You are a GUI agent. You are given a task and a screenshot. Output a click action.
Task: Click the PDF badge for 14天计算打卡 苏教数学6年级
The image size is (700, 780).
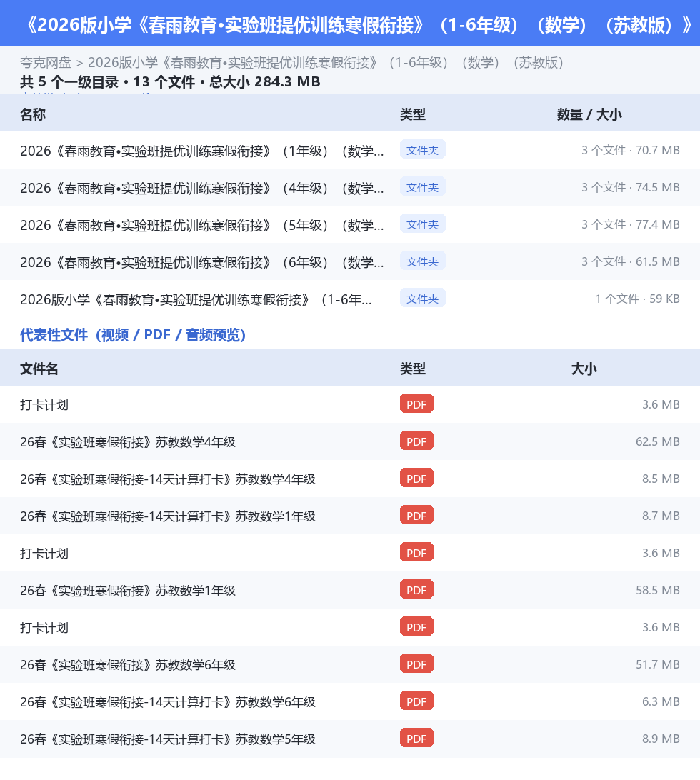(416, 701)
